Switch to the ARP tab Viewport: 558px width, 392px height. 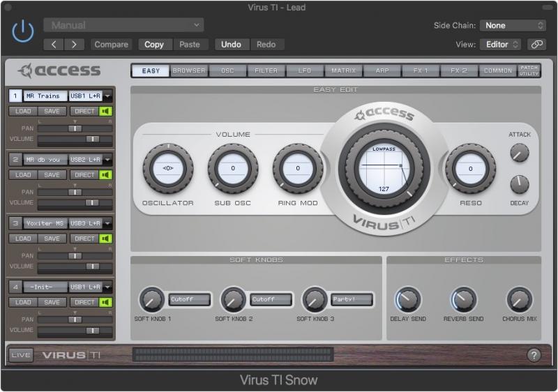click(382, 70)
